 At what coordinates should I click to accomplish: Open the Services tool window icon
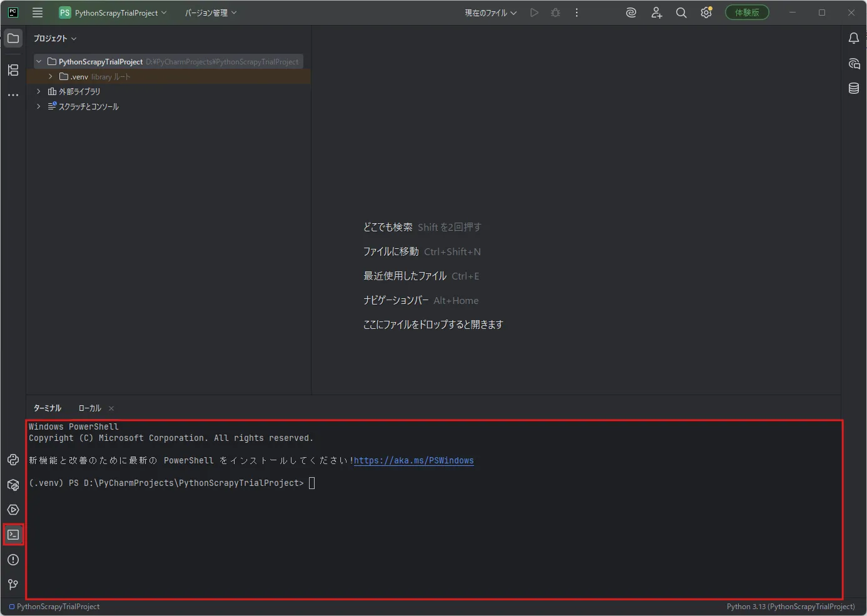click(x=13, y=510)
